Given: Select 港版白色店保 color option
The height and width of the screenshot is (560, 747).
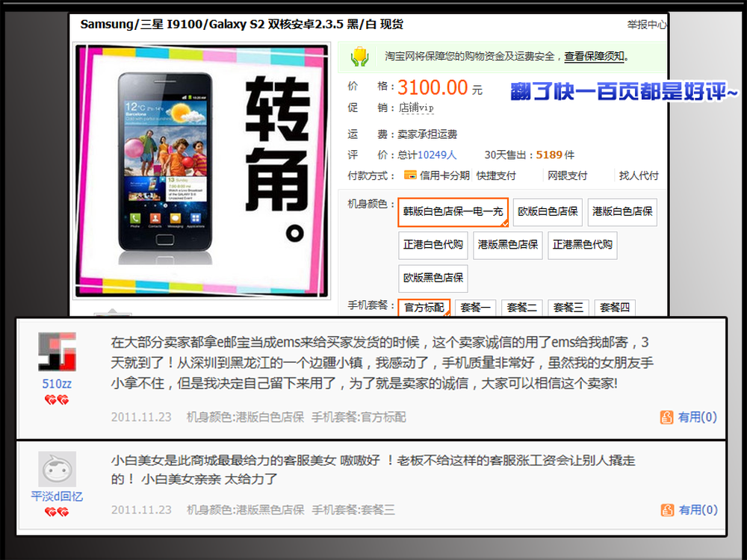Looking at the screenshot, I should pyautogui.click(x=622, y=212).
